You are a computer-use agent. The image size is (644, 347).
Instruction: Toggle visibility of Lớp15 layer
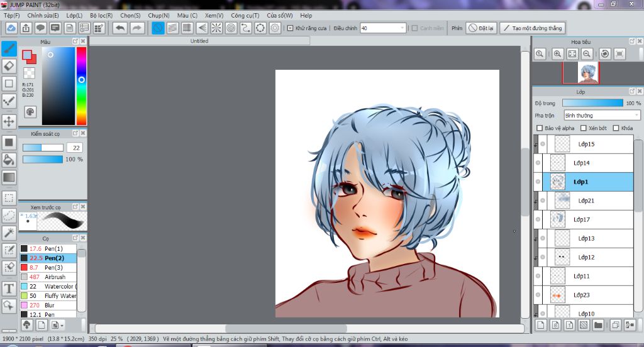pos(543,144)
